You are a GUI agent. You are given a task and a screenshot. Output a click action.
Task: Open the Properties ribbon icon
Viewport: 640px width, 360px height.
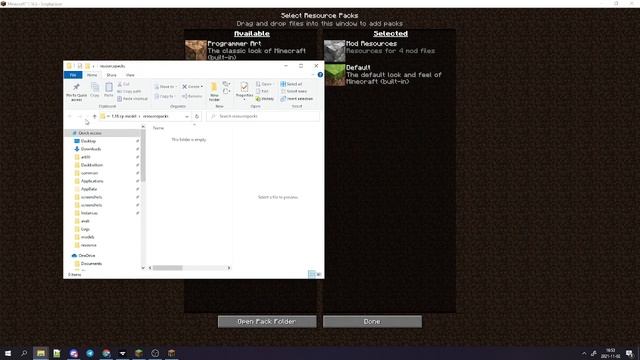[x=244, y=91]
